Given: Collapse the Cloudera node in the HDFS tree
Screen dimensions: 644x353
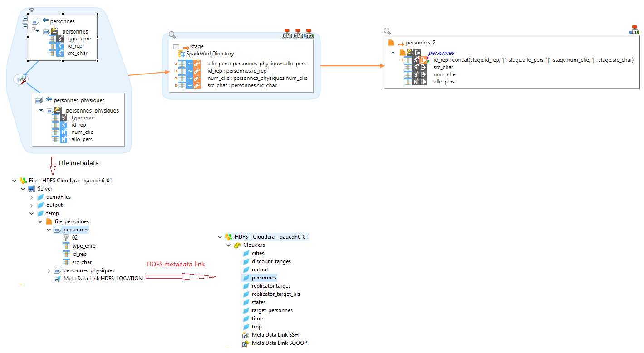Looking at the screenshot, I should click(229, 245).
